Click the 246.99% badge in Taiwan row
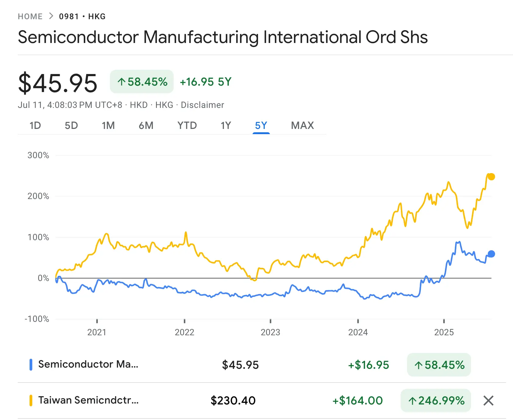This screenshot has height=420, width=513. click(436, 400)
